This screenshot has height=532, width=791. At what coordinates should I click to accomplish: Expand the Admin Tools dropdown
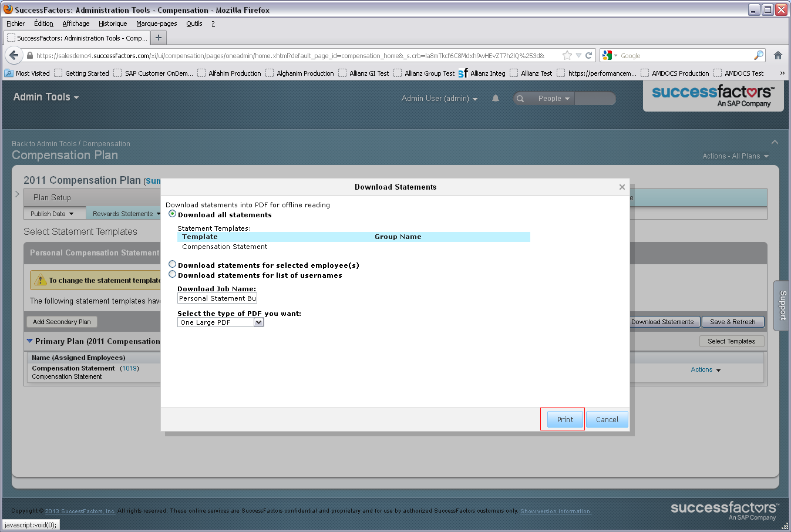tap(46, 97)
